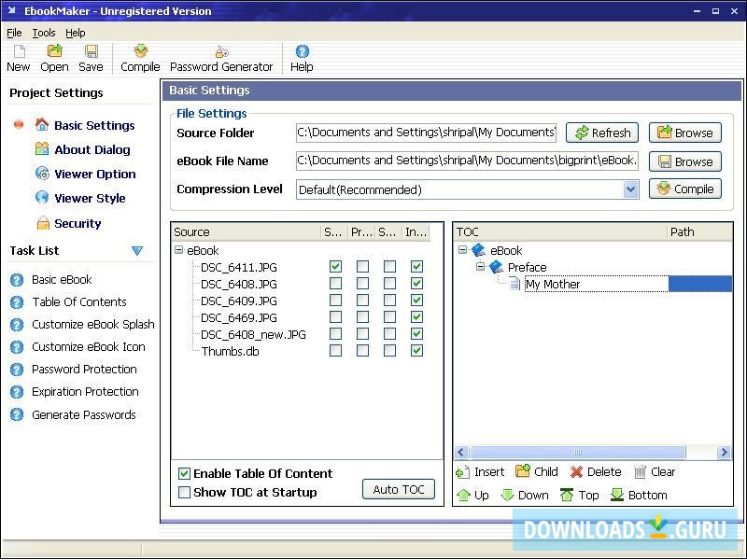
Task: Open the Help menu
Action: pyautogui.click(x=76, y=33)
